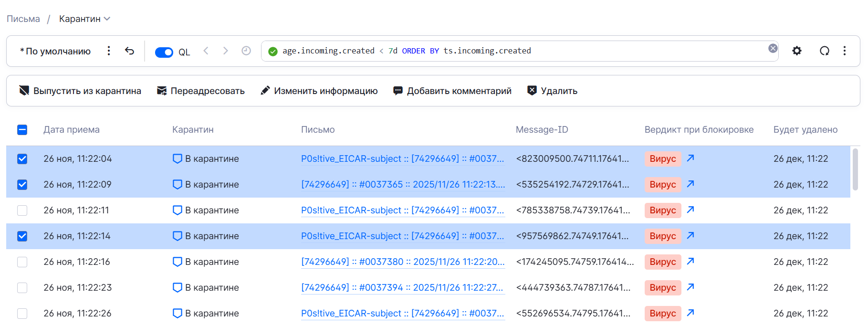Screen dimensions: 868x326
Task: Go to previous query with left chevron
Action: pos(206,51)
